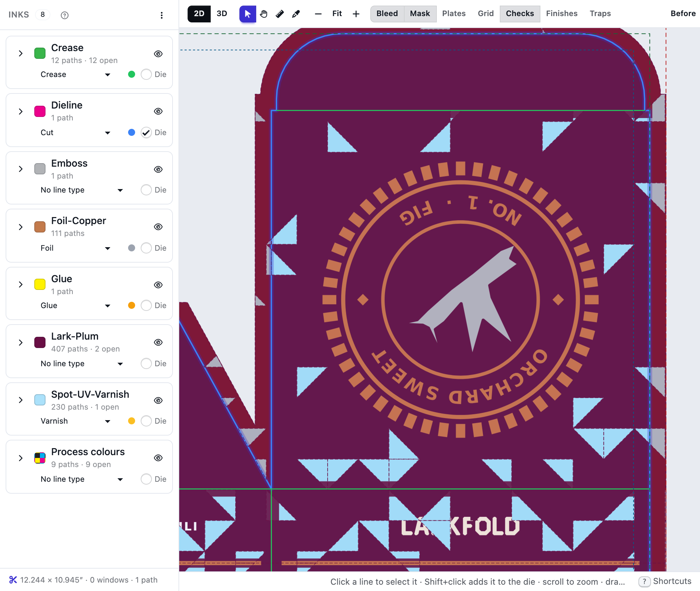The height and width of the screenshot is (591, 700).
Task: Toggle visibility of Emboss ink
Action: 158,169
